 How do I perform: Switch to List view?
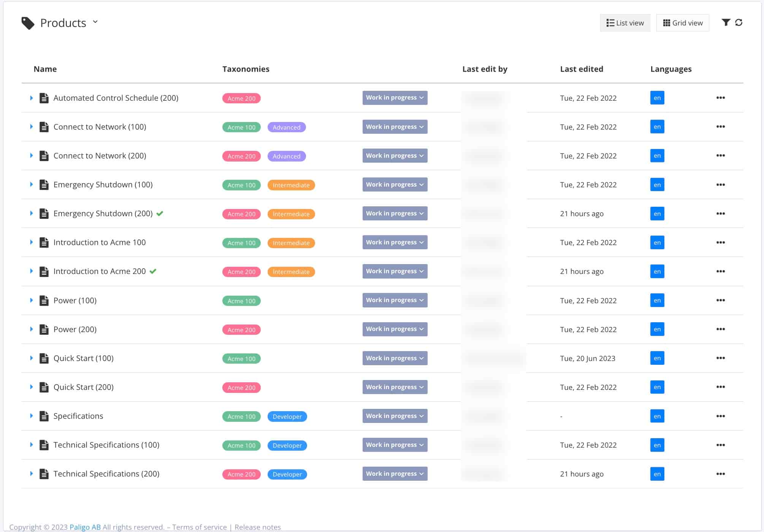(x=625, y=23)
